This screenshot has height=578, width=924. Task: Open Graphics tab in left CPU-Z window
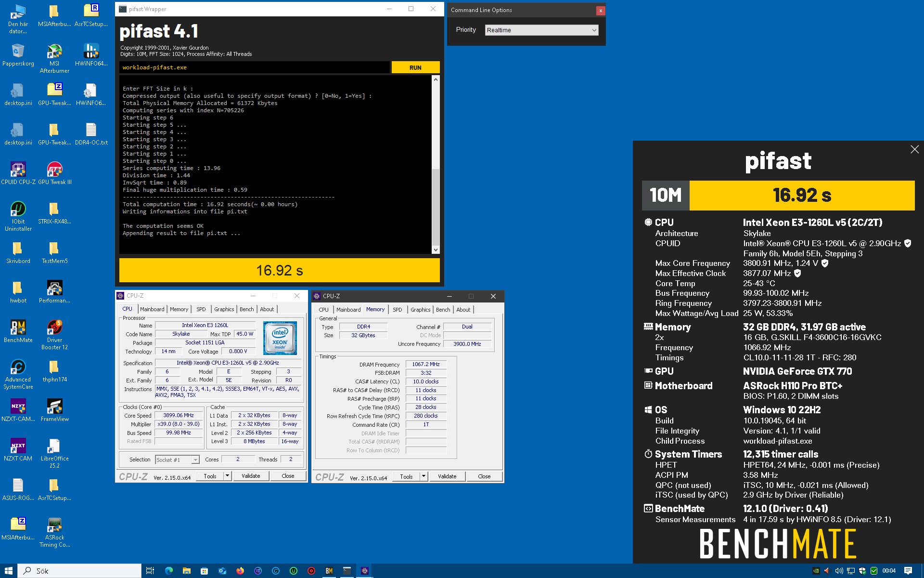[x=224, y=309]
